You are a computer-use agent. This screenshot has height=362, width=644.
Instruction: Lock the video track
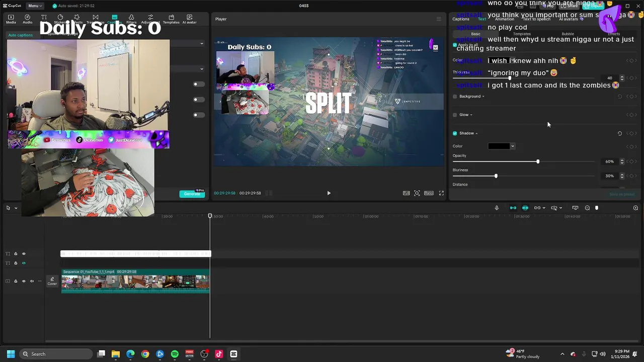click(x=16, y=281)
